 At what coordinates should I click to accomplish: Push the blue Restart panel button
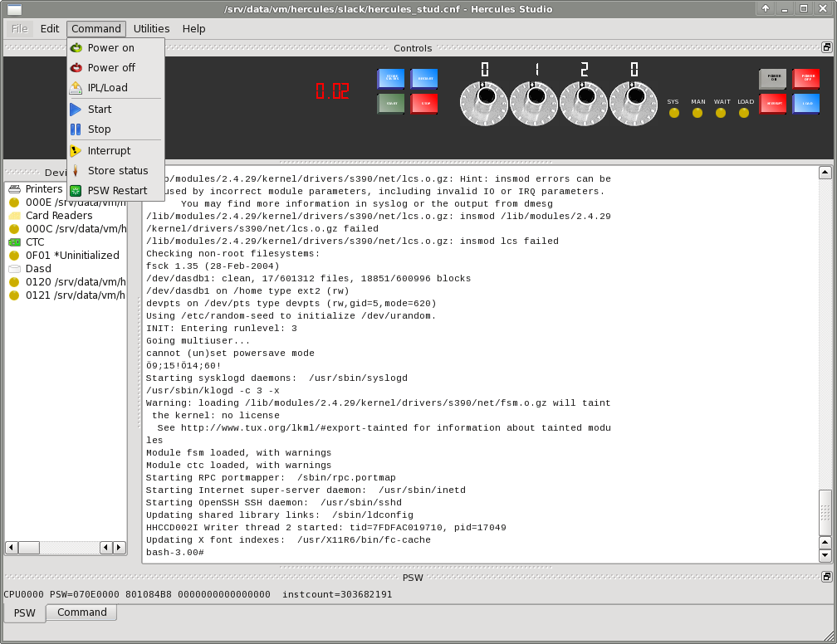(x=425, y=78)
